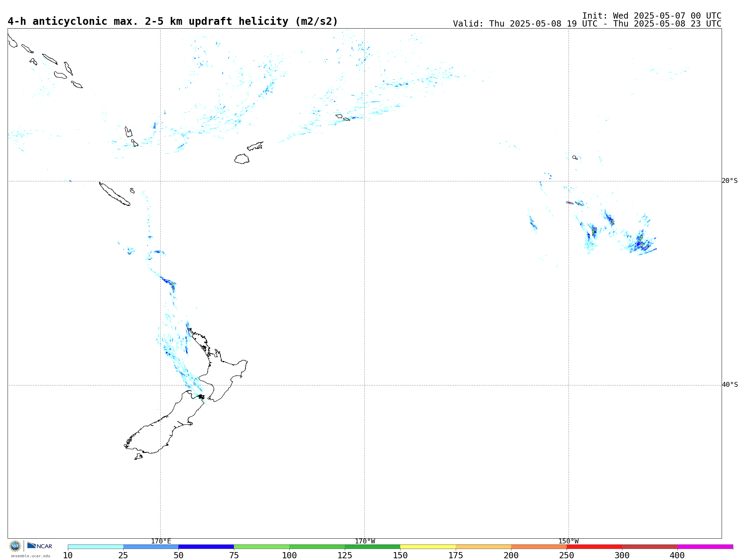Viewport: 744px width, 560px height.
Task: Pick the light cyan 10-25 colorbar segment
Action: tap(95, 547)
